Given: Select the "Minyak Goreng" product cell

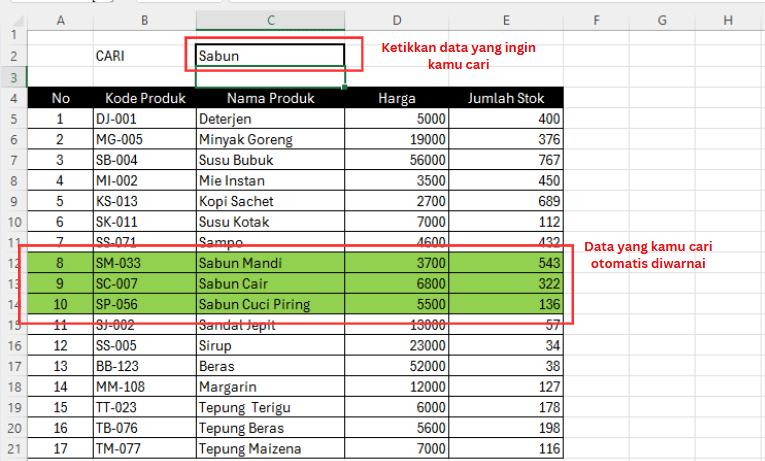Looking at the screenshot, I should click(270, 139).
